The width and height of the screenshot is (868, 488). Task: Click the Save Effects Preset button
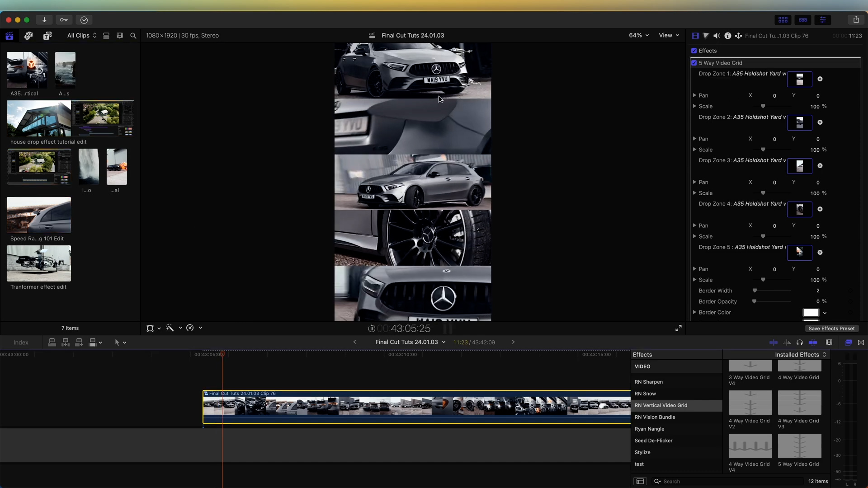(832, 328)
